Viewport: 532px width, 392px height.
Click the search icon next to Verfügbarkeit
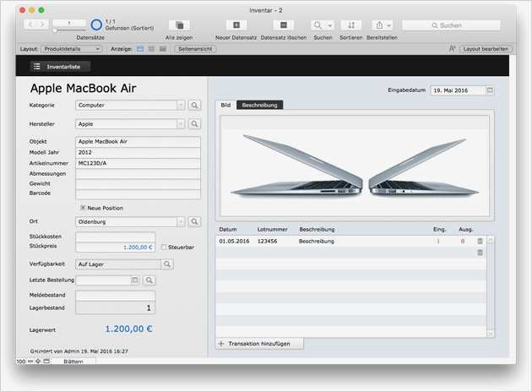tap(167, 264)
